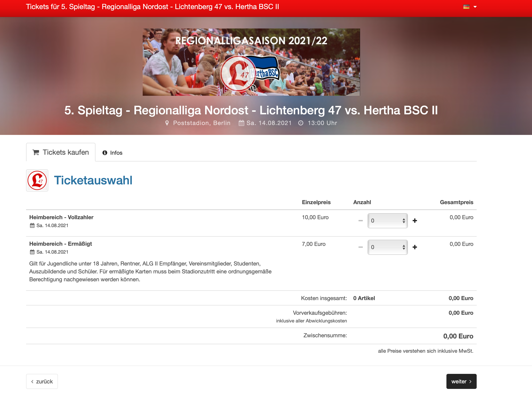Click the inklusive MwSt. price note
Screen dimensions: 532x398
(425, 351)
